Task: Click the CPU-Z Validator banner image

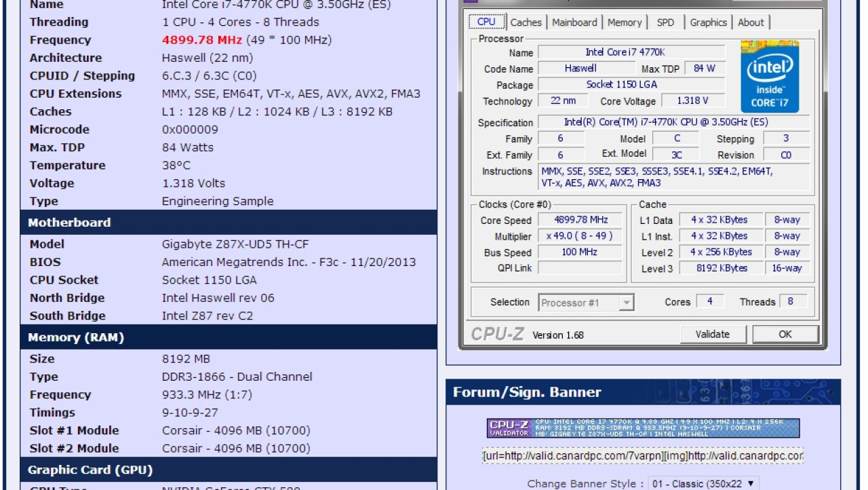Action: click(x=643, y=428)
